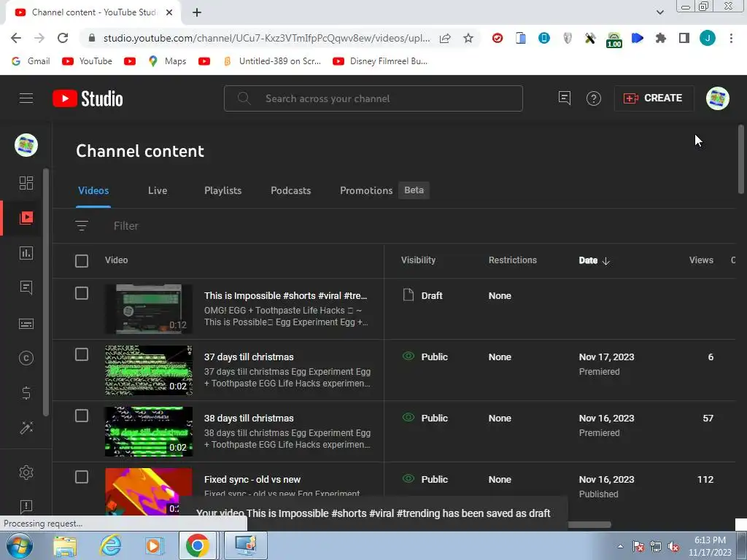Click 'This is Impossible #shorts' video title
Viewport: 747px width, 560px height.
(285, 296)
